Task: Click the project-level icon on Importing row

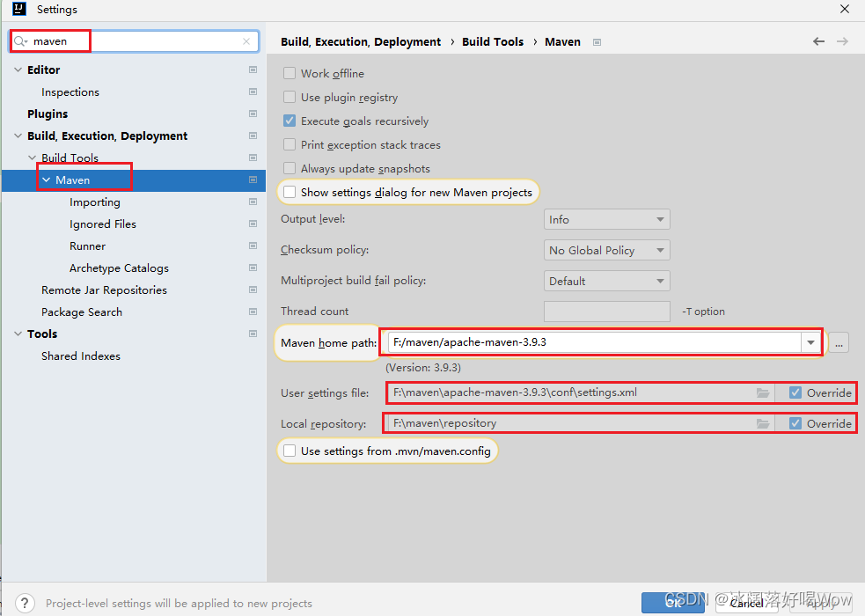Action: [253, 202]
